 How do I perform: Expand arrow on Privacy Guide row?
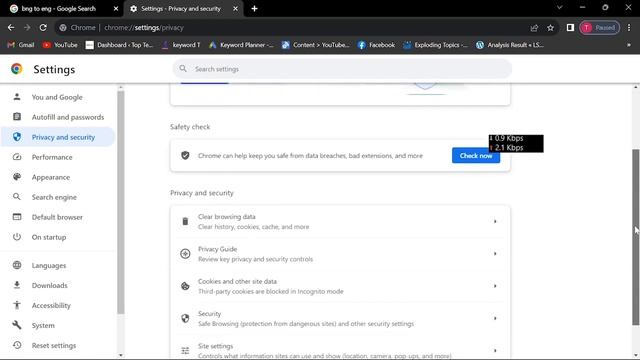tap(495, 254)
